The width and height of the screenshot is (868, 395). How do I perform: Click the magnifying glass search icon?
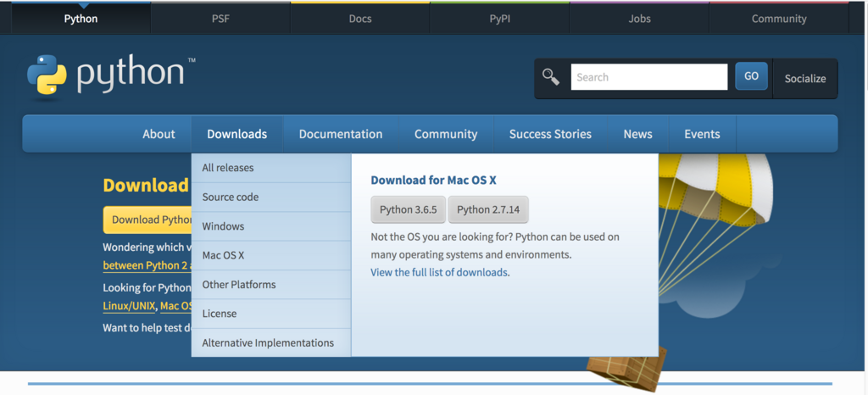pos(551,77)
